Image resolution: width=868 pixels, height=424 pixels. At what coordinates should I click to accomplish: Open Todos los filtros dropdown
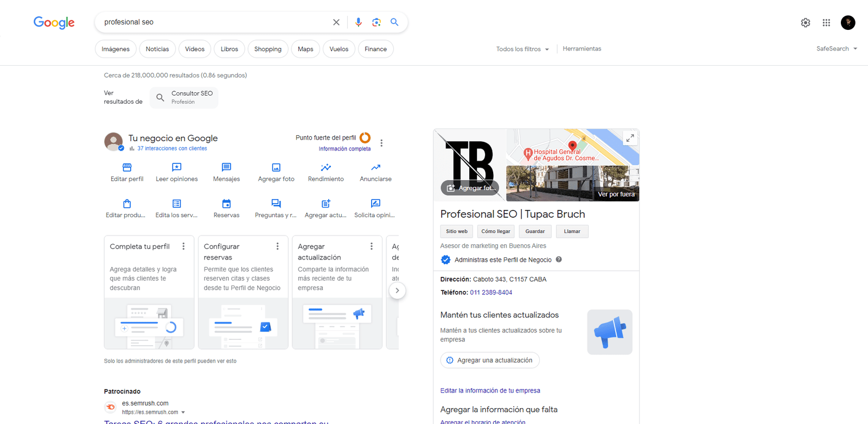point(522,49)
